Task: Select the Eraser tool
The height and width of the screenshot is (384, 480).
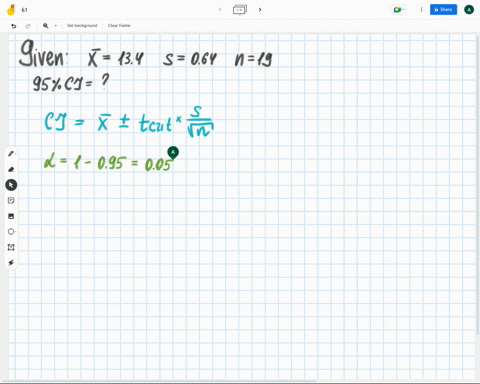Action: pos(11,169)
